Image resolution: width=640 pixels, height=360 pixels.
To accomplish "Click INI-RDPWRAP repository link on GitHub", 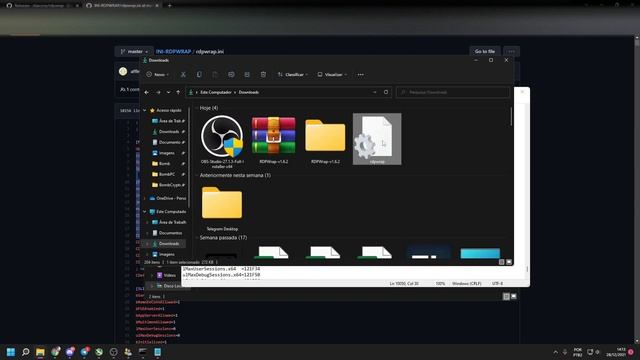I will (173, 51).
